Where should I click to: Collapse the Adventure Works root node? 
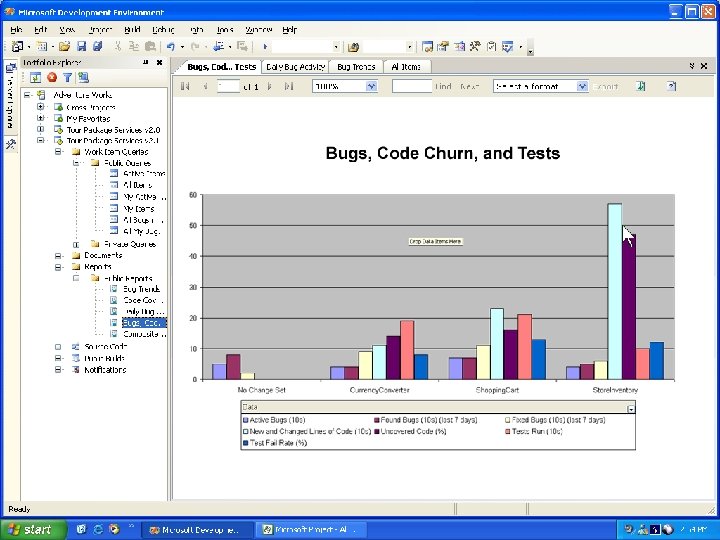(28, 95)
